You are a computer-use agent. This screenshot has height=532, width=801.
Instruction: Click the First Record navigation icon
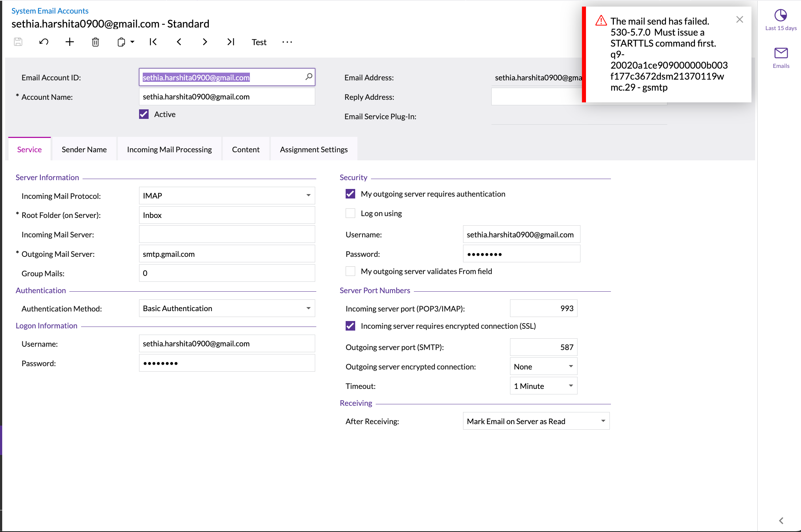click(153, 42)
